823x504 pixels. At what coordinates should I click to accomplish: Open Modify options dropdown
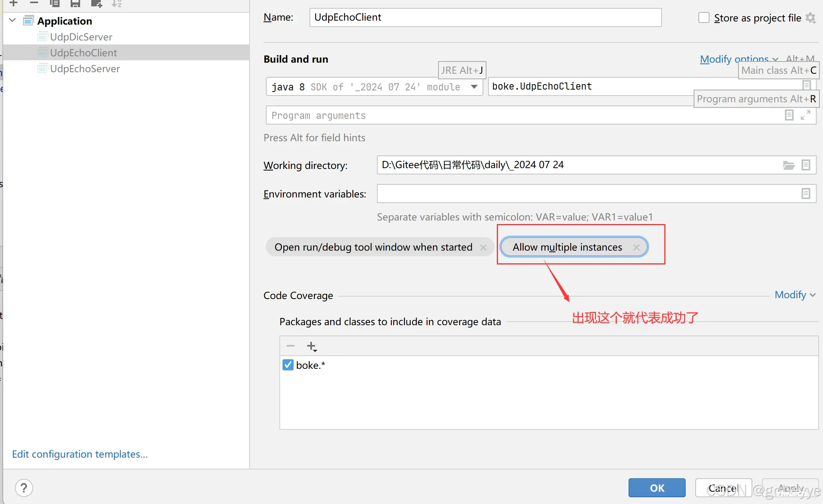(739, 59)
